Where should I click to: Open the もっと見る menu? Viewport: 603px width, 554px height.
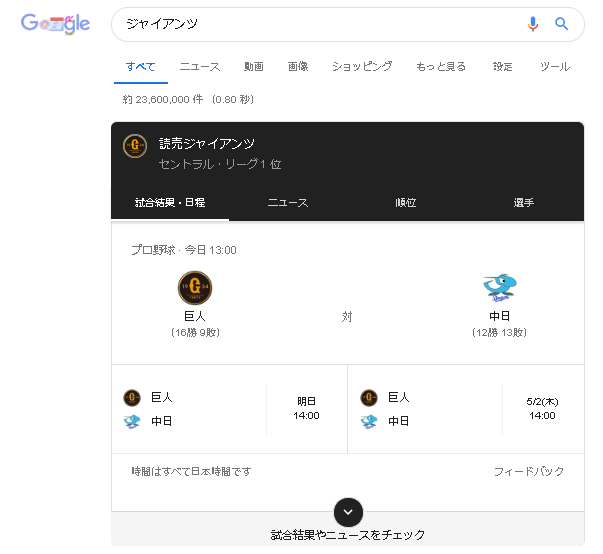point(441,67)
